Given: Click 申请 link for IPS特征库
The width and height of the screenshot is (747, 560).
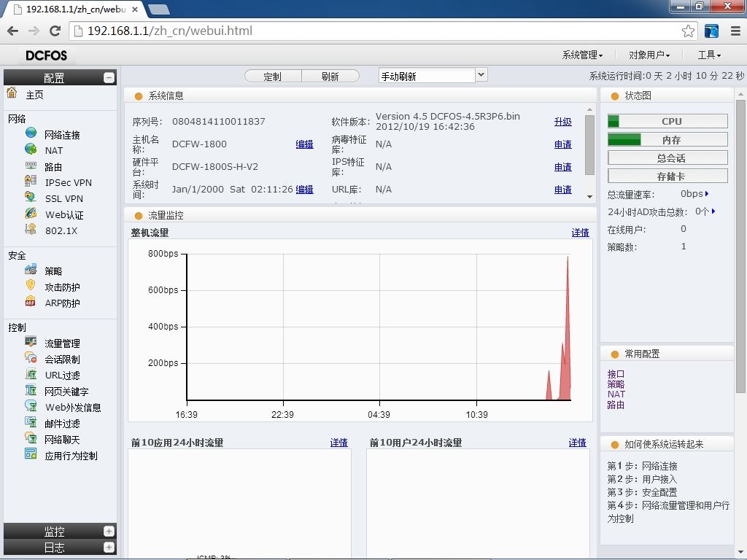Looking at the screenshot, I should [x=562, y=167].
